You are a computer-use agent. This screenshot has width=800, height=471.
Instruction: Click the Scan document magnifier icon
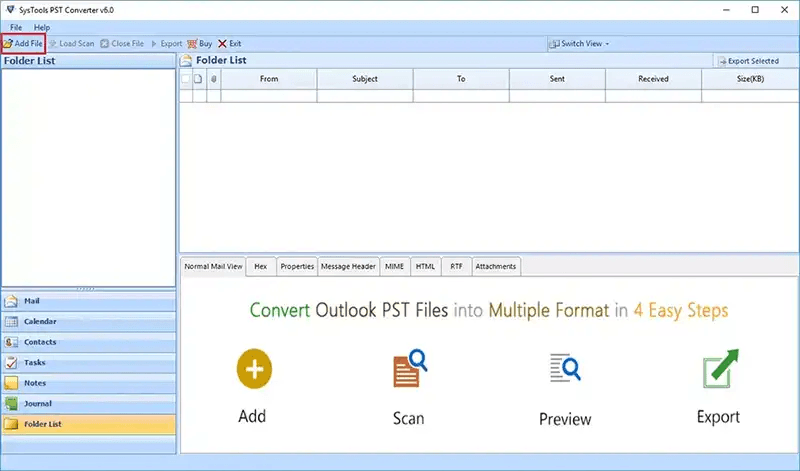click(x=410, y=368)
